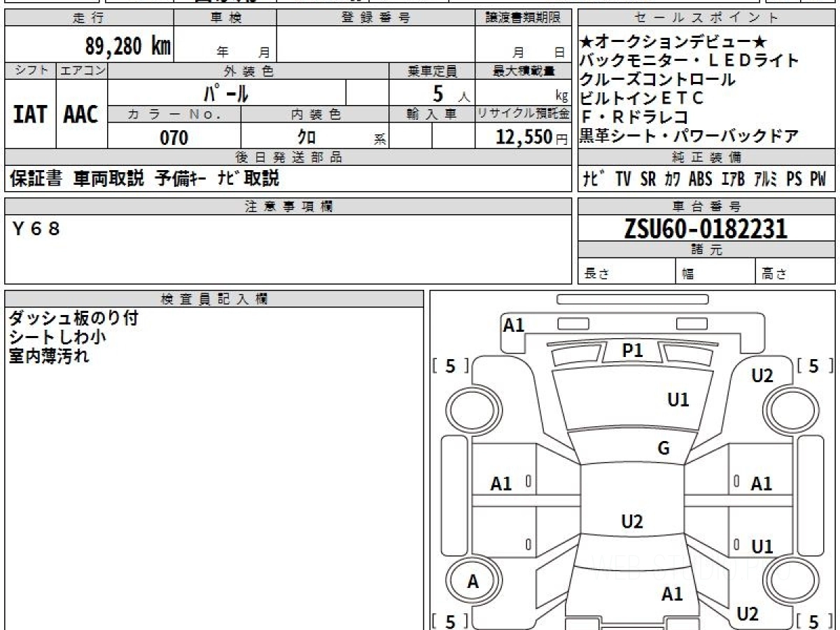Select 予備キー in later-shipped parts
Screen dimensions: 840x630
tap(181, 178)
